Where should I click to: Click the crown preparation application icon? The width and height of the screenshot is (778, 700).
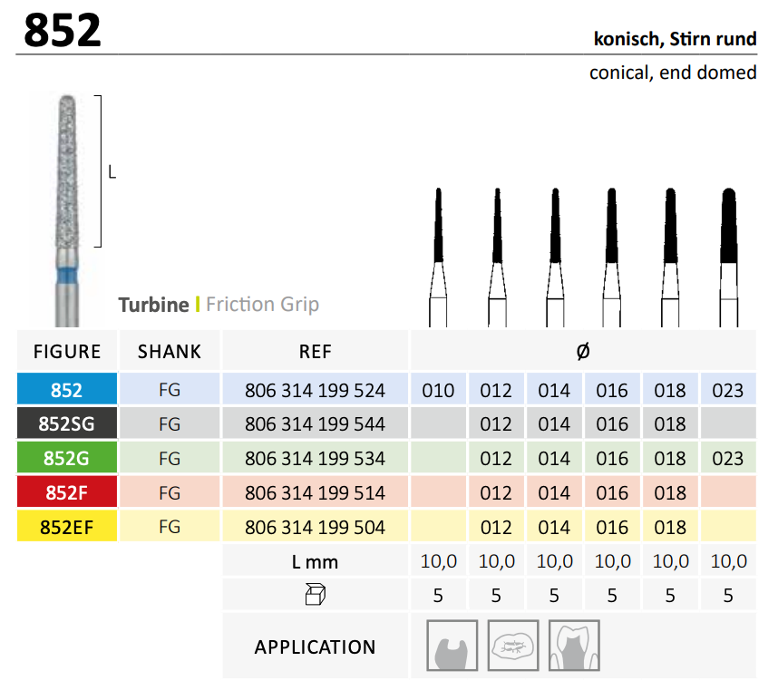click(574, 645)
